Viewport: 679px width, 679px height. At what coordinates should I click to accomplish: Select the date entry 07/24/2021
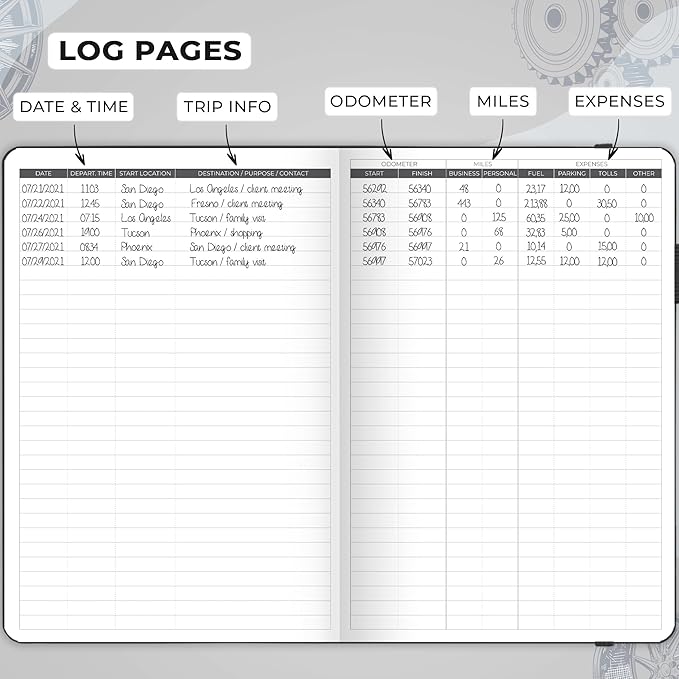[x=42, y=218]
